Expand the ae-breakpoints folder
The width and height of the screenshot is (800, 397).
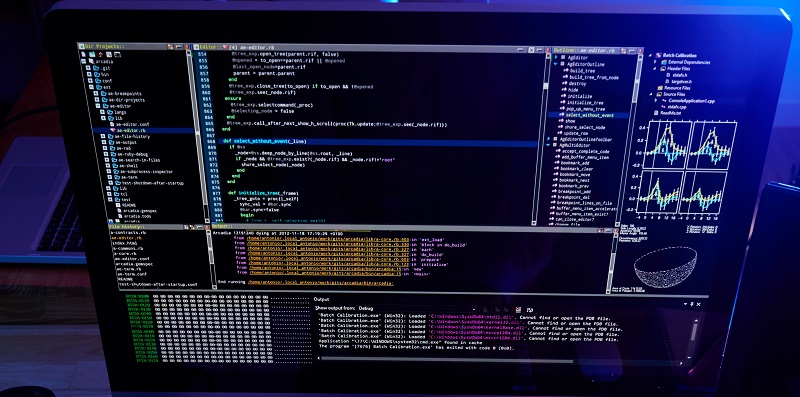coord(96,93)
